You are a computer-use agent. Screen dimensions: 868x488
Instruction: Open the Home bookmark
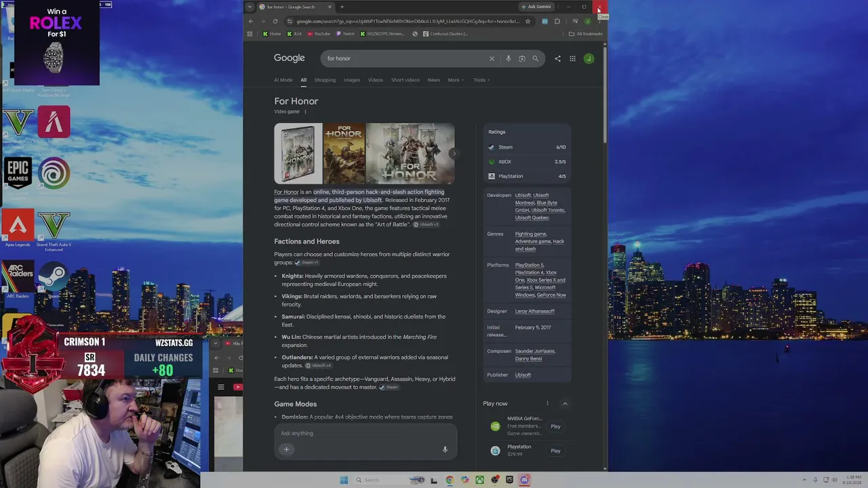(x=271, y=34)
